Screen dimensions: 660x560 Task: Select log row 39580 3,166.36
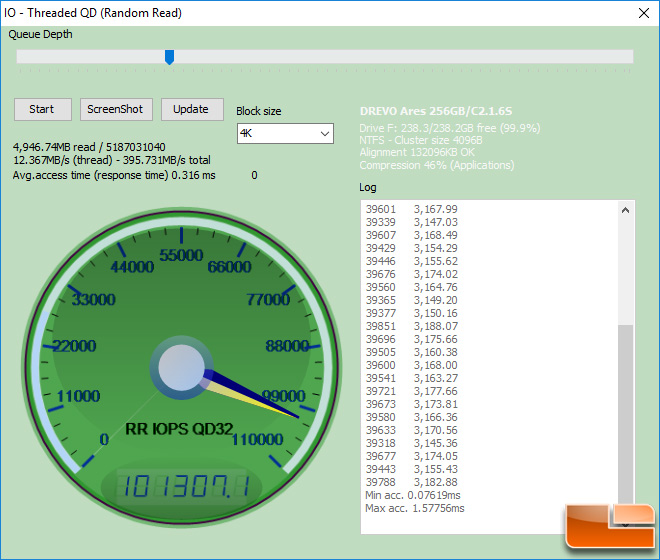[x=411, y=417]
